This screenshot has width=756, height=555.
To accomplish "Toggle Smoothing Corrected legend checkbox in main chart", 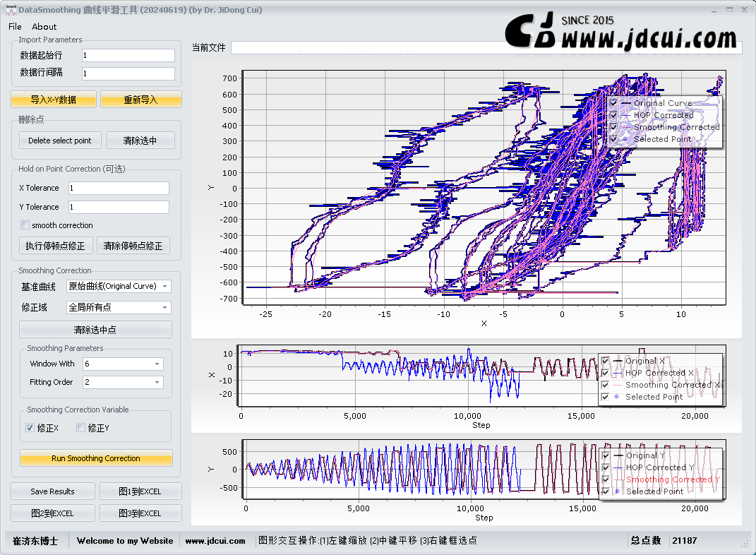I will pyautogui.click(x=614, y=127).
